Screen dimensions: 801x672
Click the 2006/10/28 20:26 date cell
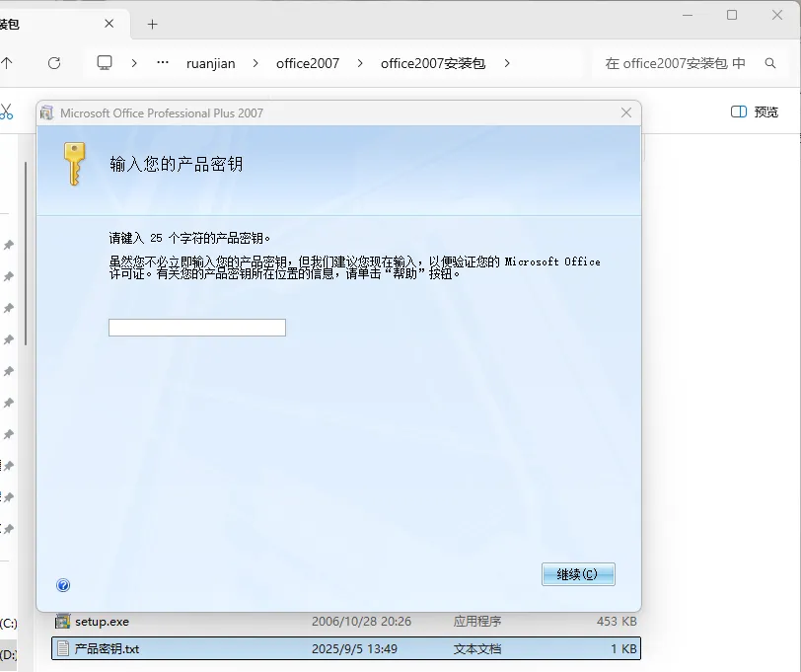[361, 622]
